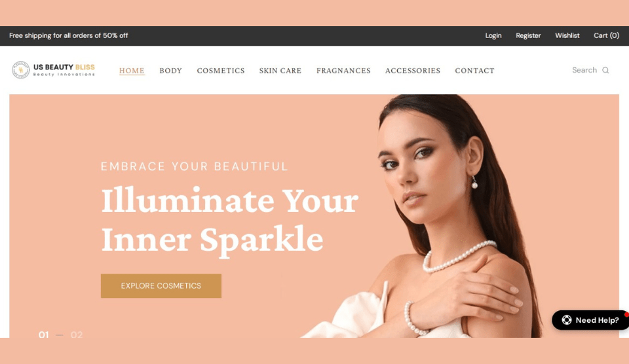Open the Contact page
Screen dimensions: 629x364
point(474,71)
